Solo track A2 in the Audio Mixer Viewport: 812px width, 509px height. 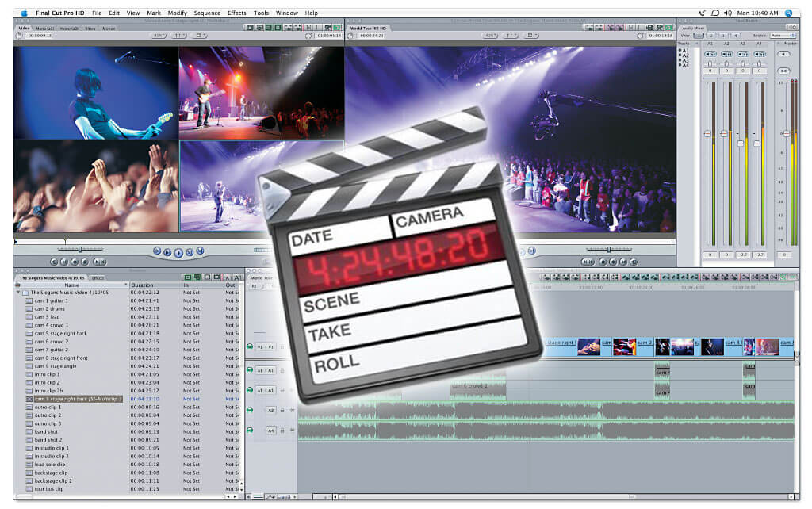pyautogui.click(x=730, y=54)
